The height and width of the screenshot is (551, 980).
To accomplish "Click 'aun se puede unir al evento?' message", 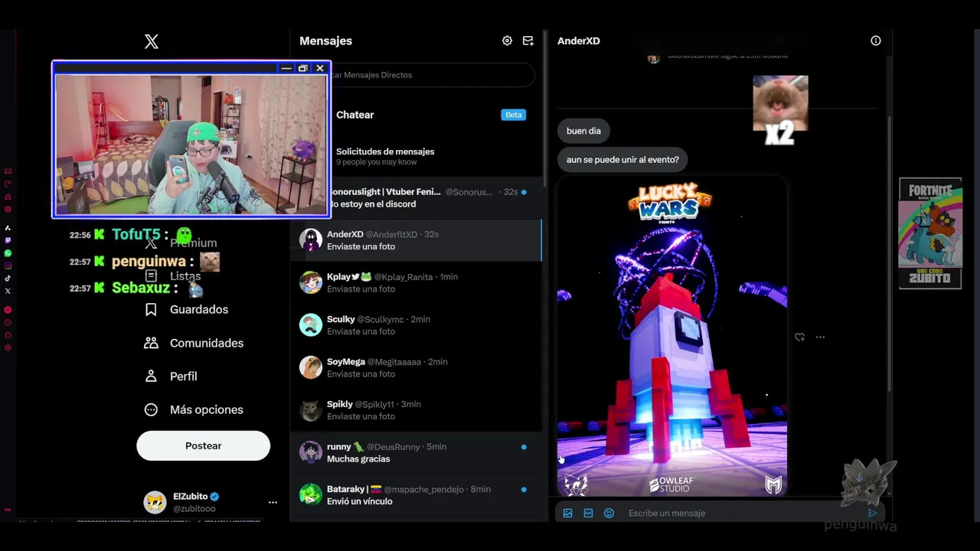I will pyautogui.click(x=622, y=160).
